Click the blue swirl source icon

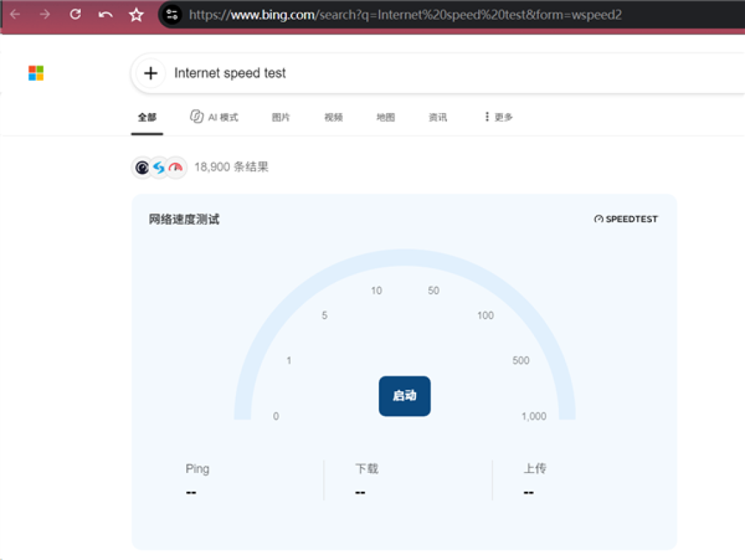click(159, 167)
